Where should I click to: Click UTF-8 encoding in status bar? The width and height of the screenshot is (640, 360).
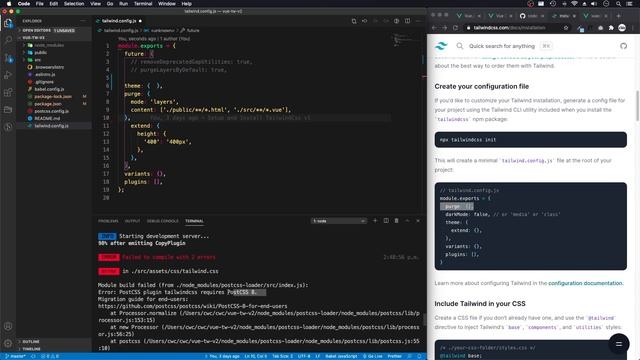coord(304,356)
